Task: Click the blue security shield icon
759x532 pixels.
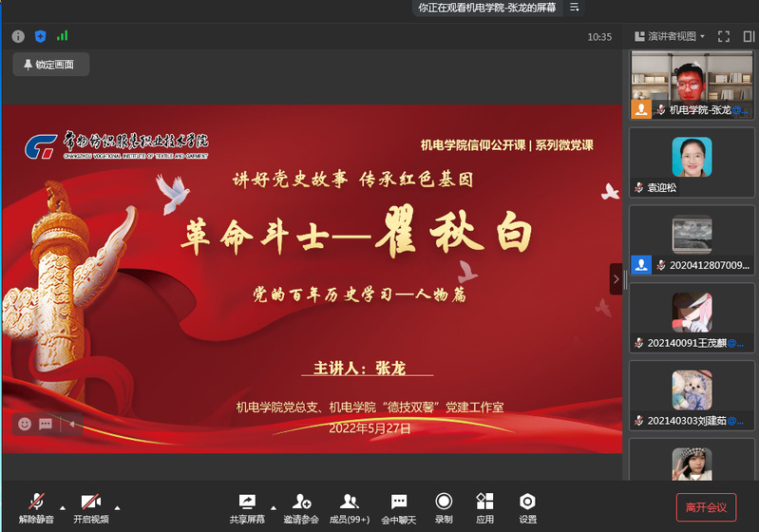Action: click(40, 36)
